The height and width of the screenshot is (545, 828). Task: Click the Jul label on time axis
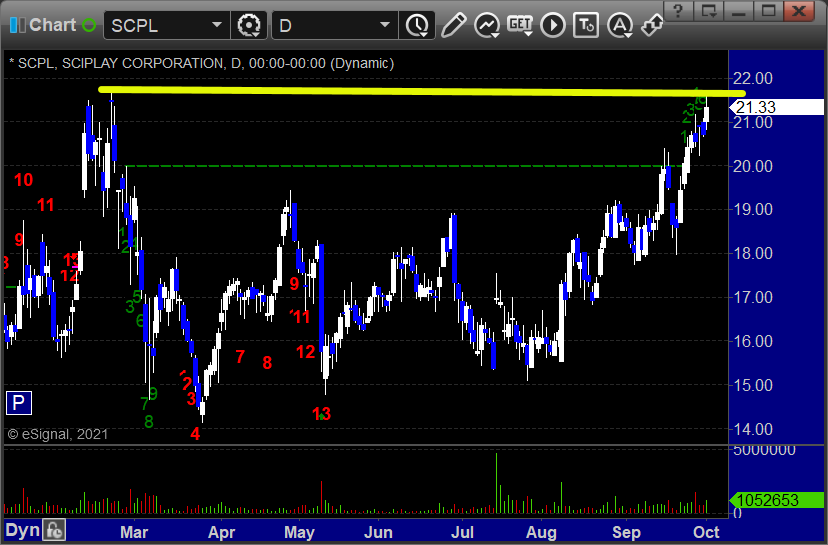click(x=463, y=532)
